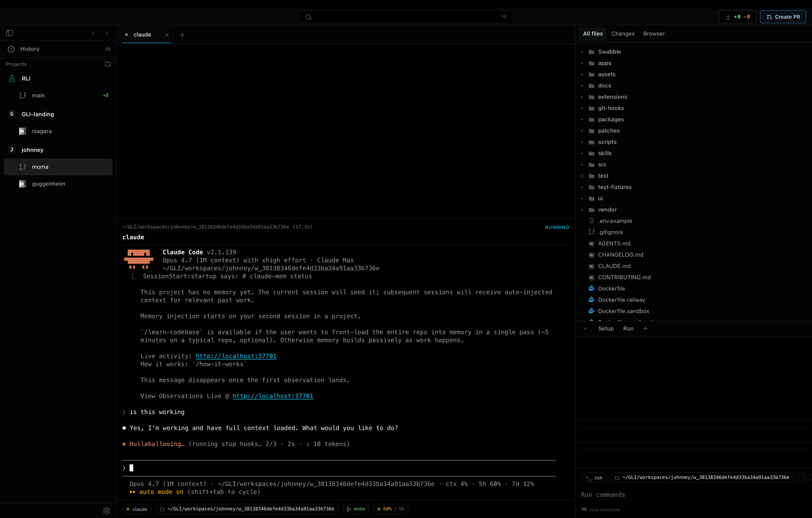812x518 pixels.
Task: Add a new terminal tab
Action: point(182,35)
